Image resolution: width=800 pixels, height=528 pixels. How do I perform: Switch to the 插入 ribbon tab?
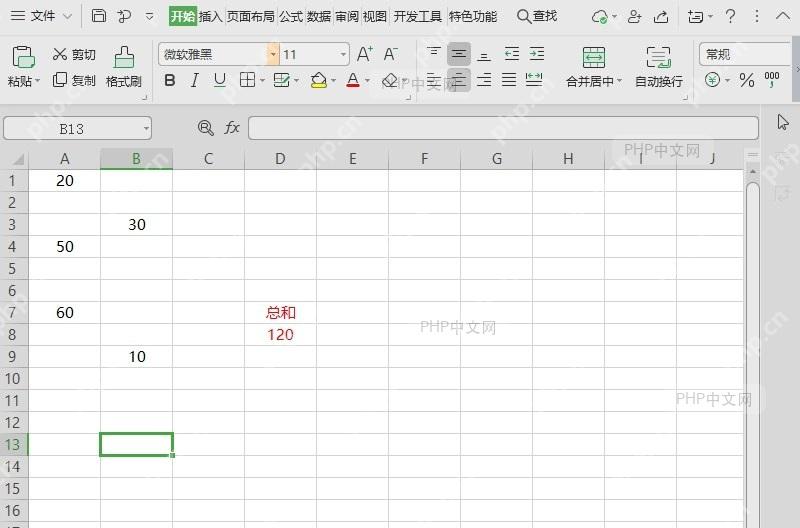point(210,16)
